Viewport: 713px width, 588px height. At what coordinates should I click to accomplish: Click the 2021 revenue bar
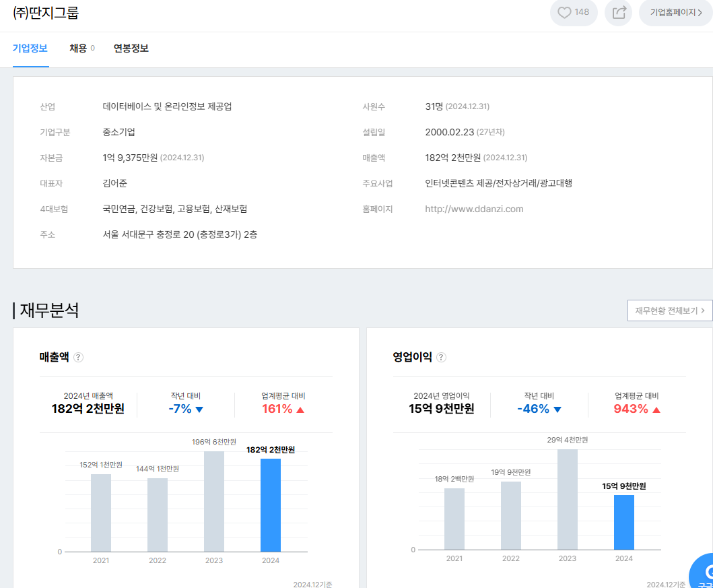101,513
